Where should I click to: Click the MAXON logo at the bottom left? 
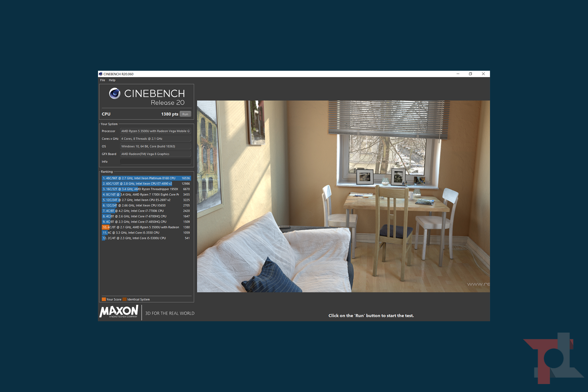[119, 311]
